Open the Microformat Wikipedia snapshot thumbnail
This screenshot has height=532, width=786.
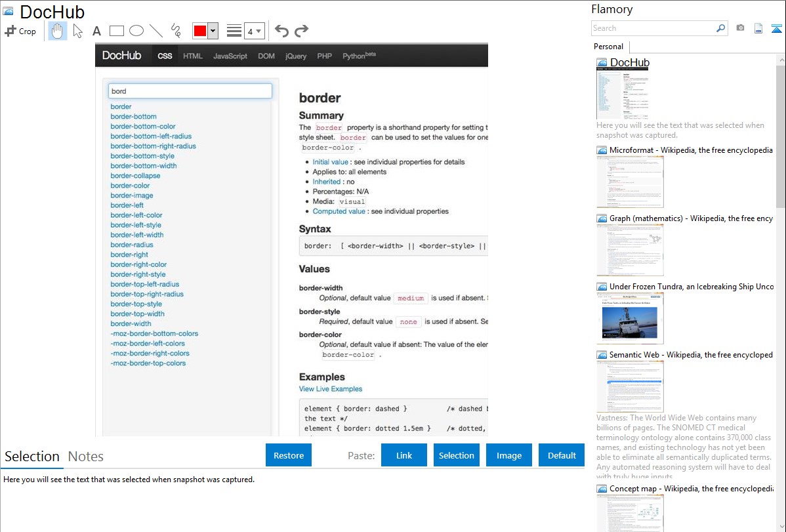coord(630,182)
